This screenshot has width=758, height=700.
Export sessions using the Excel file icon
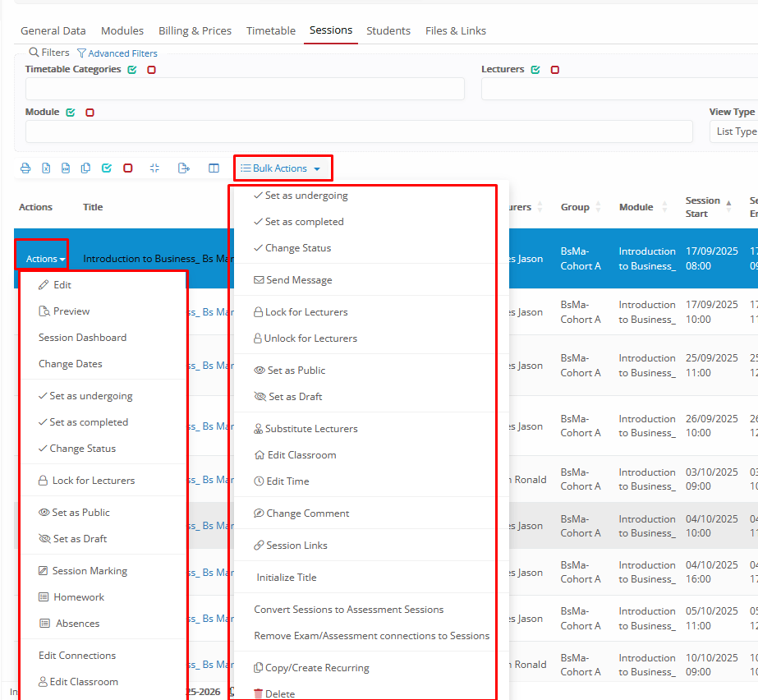(46, 168)
